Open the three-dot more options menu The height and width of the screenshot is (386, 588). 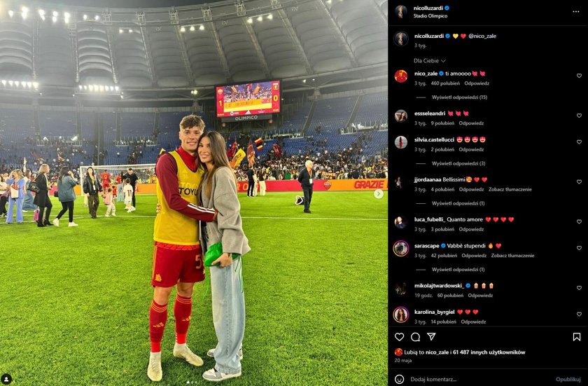tap(575, 12)
